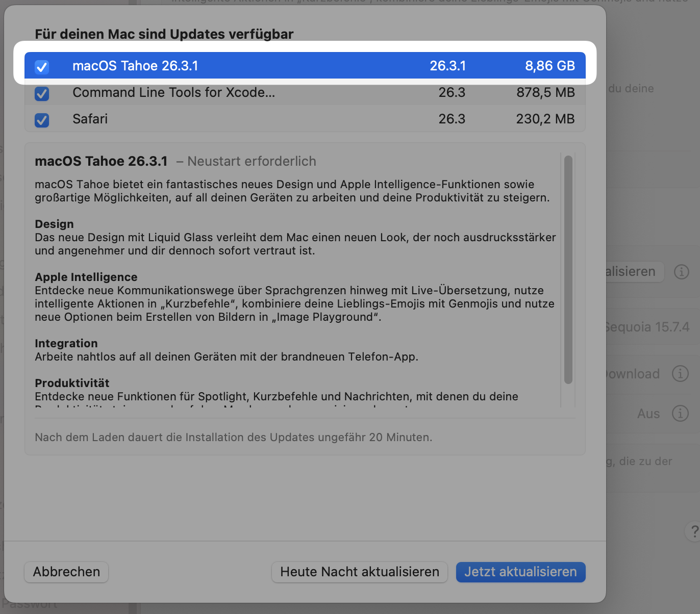
Task: Click info icon beside the Aus setting
Action: click(680, 414)
